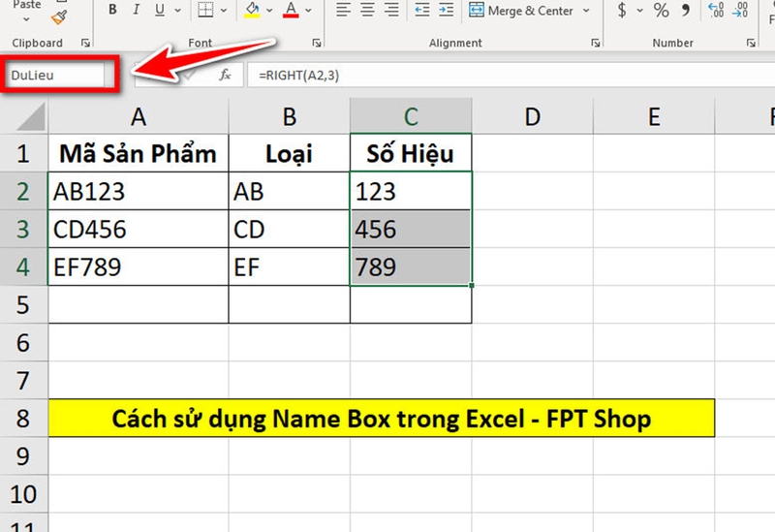775x532 pixels.
Task: Apply yellow fill color bucket
Action: pos(252,10)
